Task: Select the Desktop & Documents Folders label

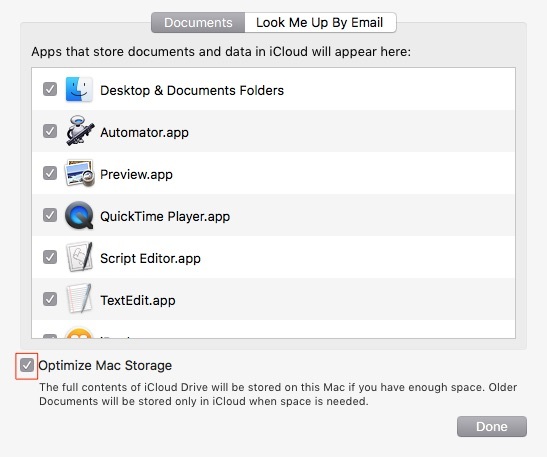Action: (x=192, y=90)
